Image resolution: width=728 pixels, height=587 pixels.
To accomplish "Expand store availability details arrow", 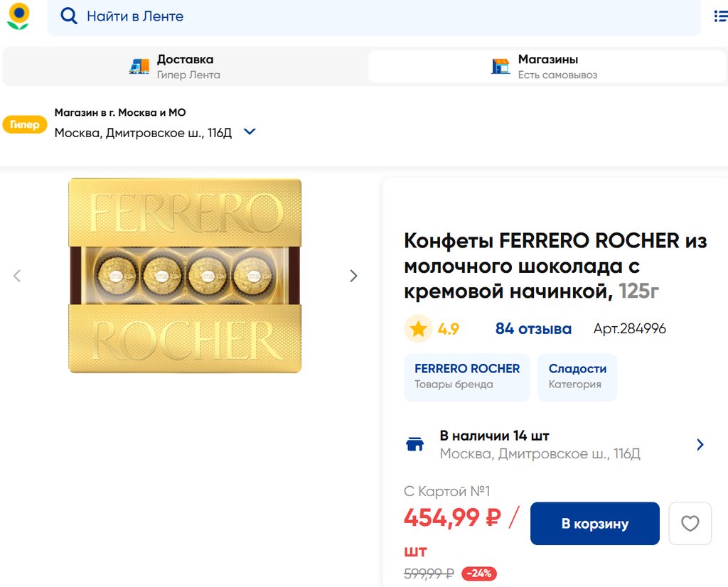I will coord(700,445).
